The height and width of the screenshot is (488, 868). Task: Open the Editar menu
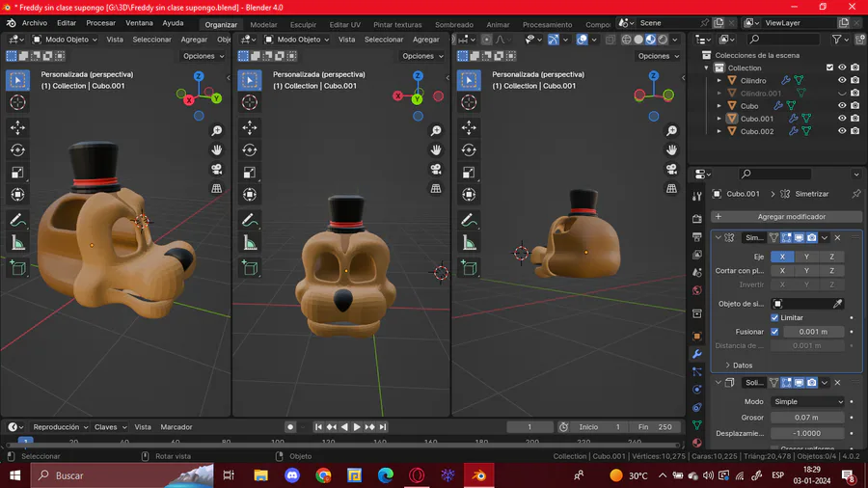coord(67,23)
